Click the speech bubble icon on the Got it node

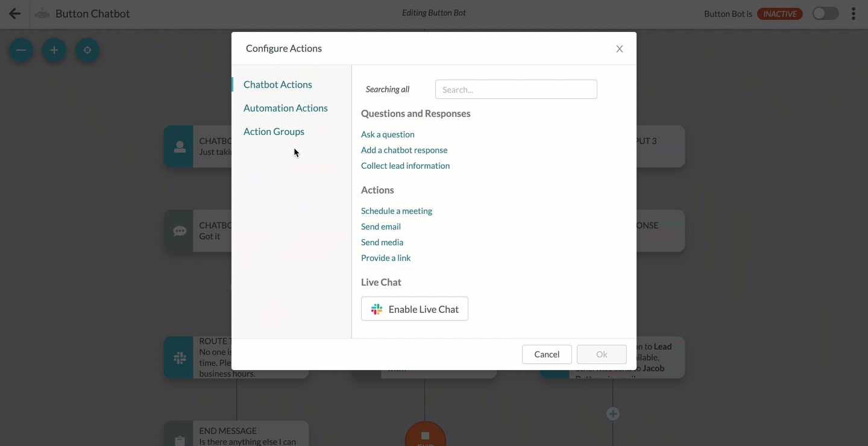(x=180, y=231)
